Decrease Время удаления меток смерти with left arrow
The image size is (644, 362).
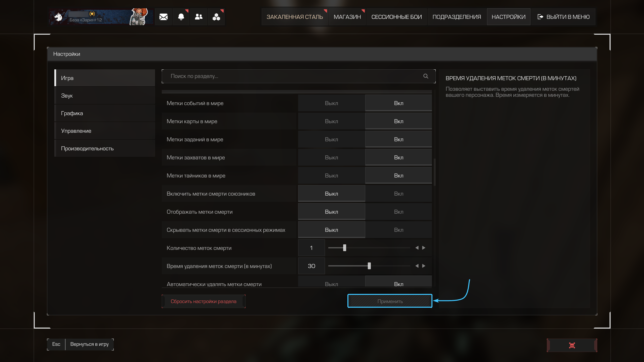(x=417, y=266)
